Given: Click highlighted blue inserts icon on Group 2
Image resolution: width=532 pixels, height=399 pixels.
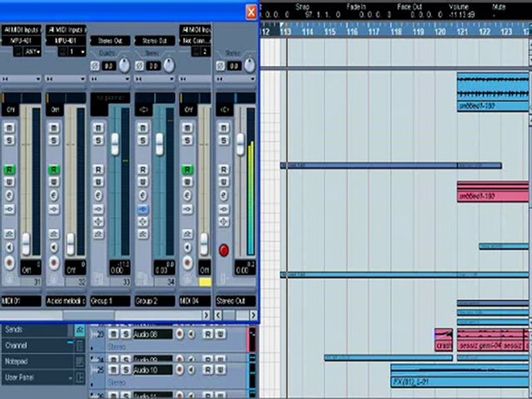Looking at the screenshot, I should coord(143,209).
